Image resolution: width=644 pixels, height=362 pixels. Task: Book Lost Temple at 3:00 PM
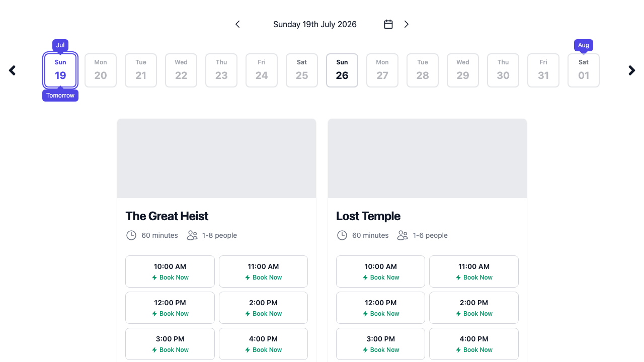coord(380,344)
